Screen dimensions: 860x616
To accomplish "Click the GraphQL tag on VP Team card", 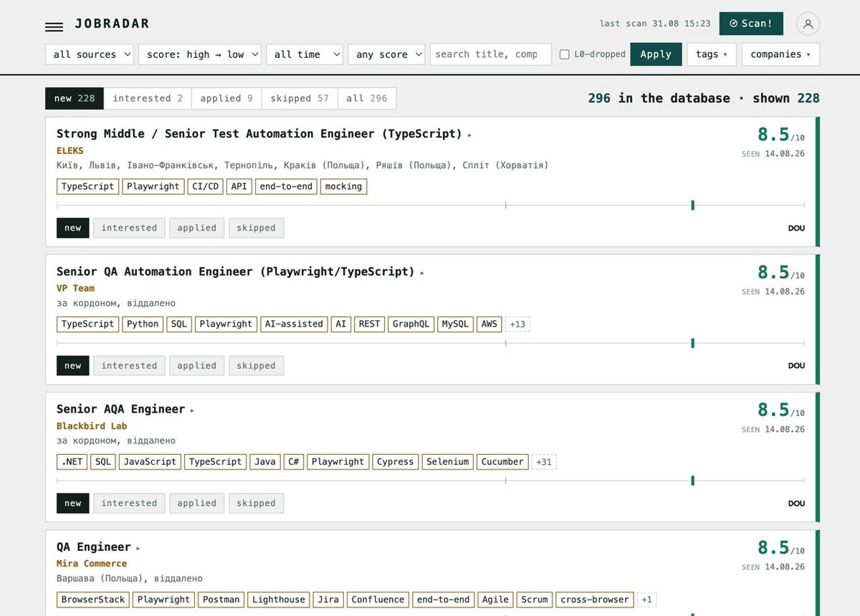I will pyautogui.click(x=411, y=324).
